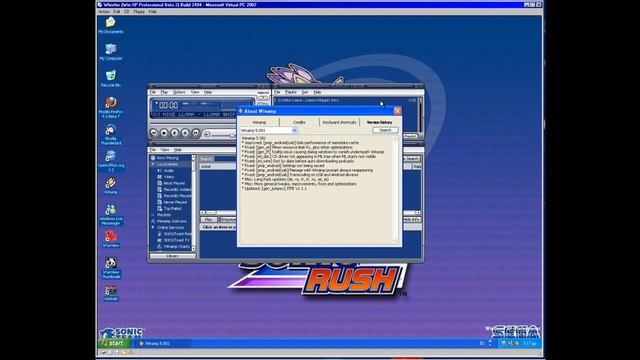Screen dimensions: 640x360
Task: Launch Mozilla Firefox 4.0 Beta desktop icon
Action: point(110,108)
